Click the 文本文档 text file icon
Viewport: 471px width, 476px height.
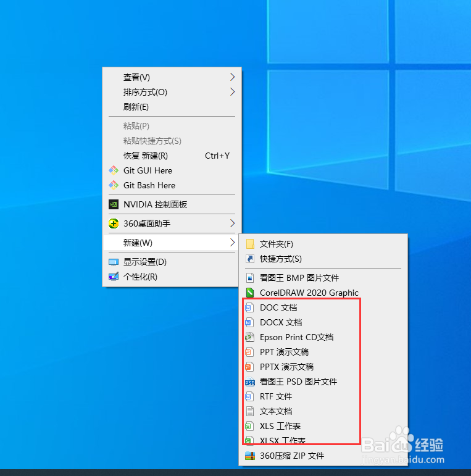[x=250, y=411]
